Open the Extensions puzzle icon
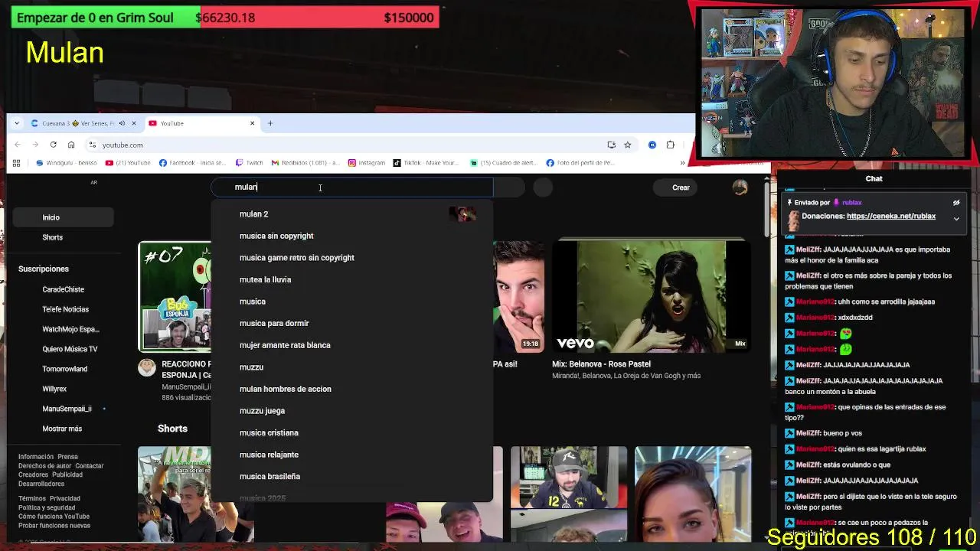980x551 pixels. pyautogui.click(x=671, y=145)
